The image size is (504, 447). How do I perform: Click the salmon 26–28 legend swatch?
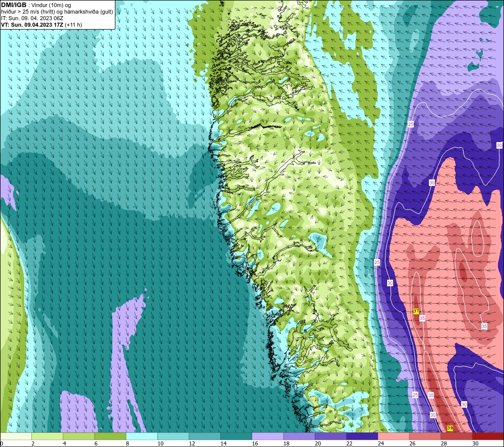click(425, 436)
